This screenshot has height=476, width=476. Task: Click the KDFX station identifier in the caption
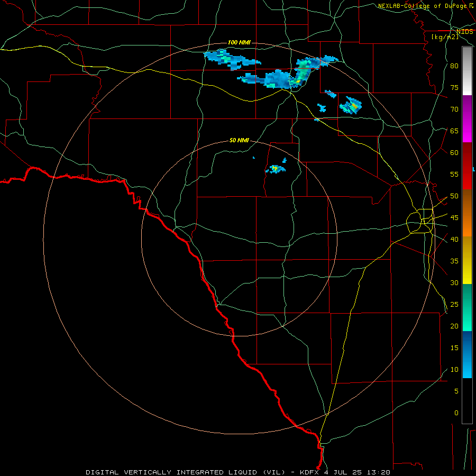tap(312, 472)
